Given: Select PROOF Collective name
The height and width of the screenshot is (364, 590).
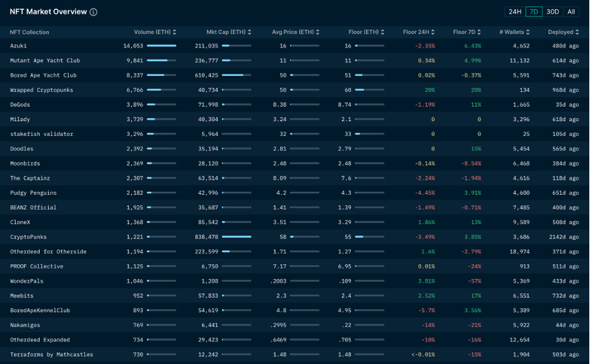Looking at the screenshot, I should click(x=36, y=266).
